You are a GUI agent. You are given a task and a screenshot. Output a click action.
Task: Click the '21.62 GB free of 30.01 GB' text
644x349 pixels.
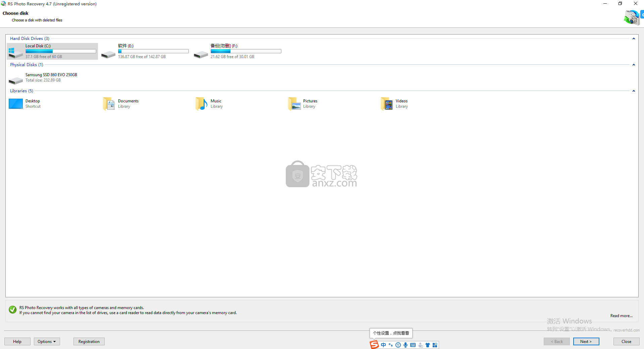(x=232, y=57)
